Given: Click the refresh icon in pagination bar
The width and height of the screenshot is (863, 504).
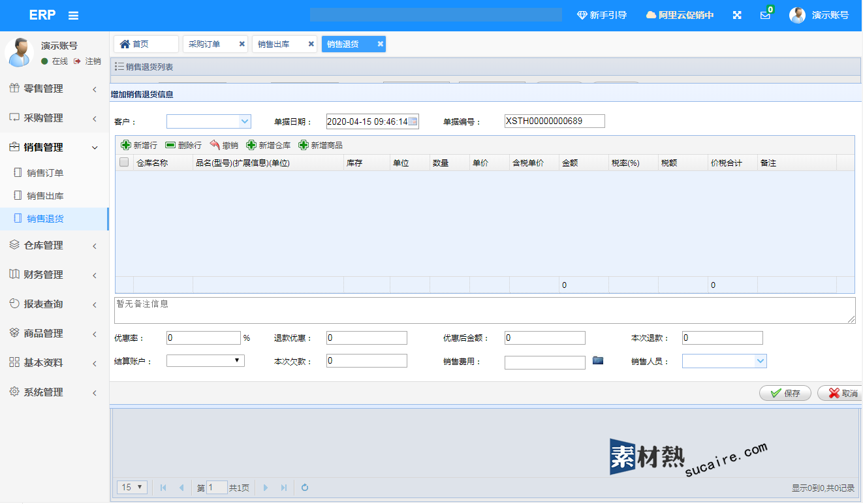Looking at the screenshot, I should point(304,487).
